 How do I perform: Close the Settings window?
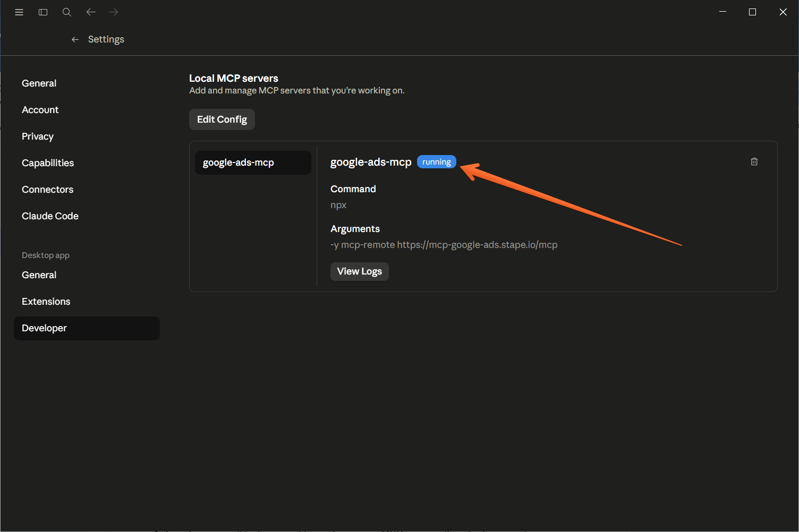[x=783, y=12]
